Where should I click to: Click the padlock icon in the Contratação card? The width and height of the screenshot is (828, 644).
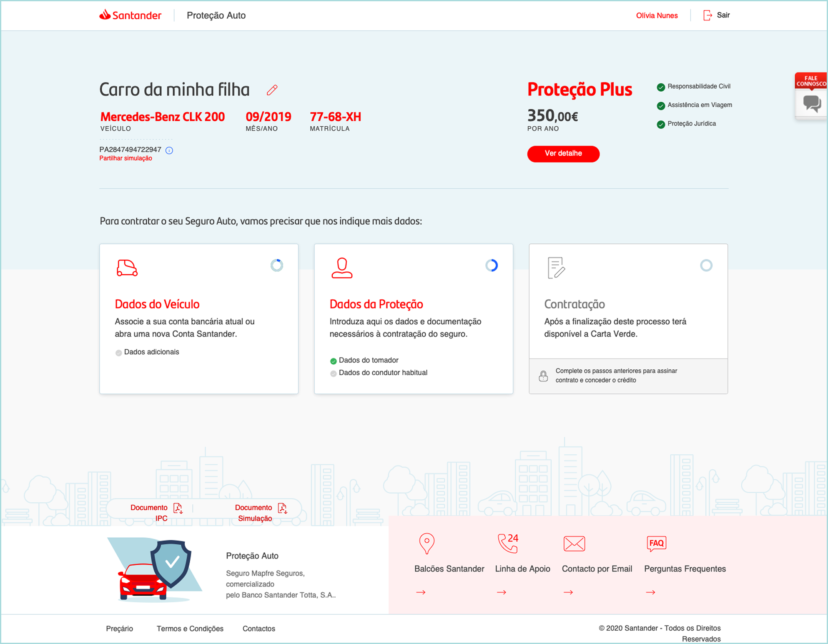pyautogui.click(x=543, y=376)
